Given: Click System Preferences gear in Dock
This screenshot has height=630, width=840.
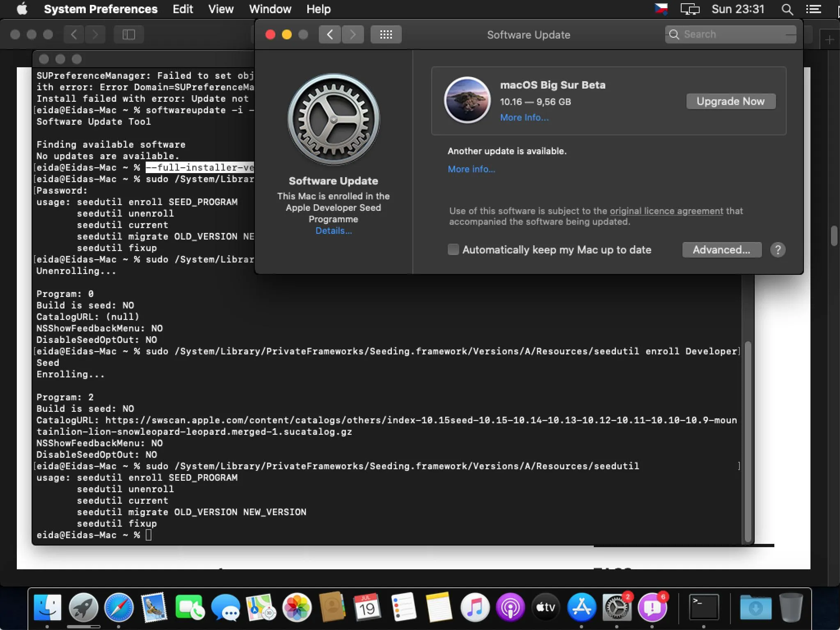Looking at the screenshot, I should pyautogui.click(x=617, y=607).
